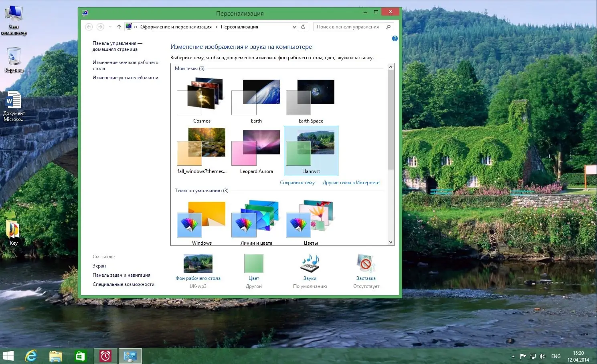Screen dimensions: 597x364
Task: Launch Internet Explorer from taskbar
Action: click(31, 356)
